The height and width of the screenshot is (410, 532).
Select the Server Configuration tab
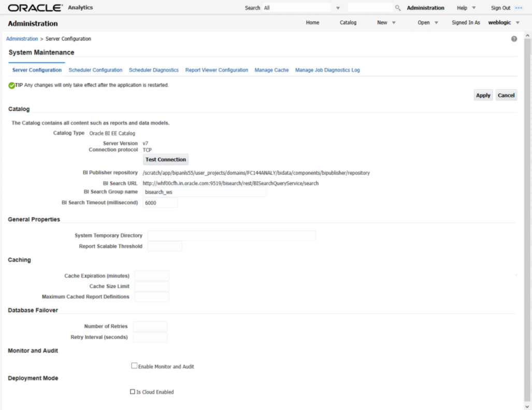[37, 70]
